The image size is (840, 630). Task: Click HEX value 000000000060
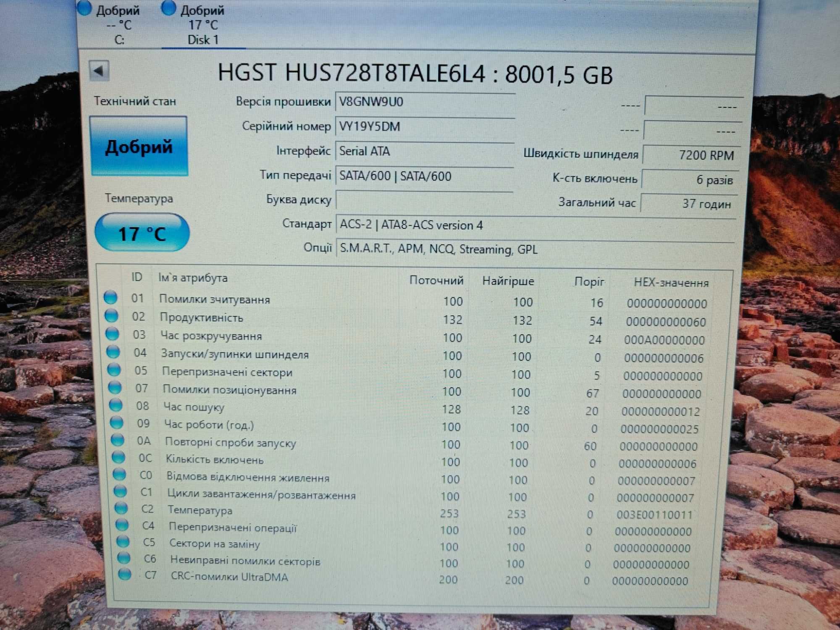point(666,322)
